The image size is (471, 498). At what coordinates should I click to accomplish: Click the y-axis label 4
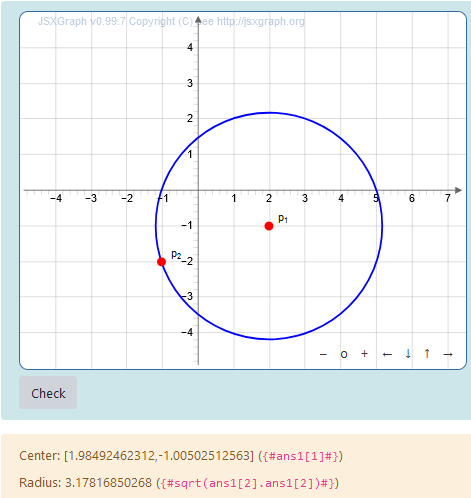click(x=190, y=47)
